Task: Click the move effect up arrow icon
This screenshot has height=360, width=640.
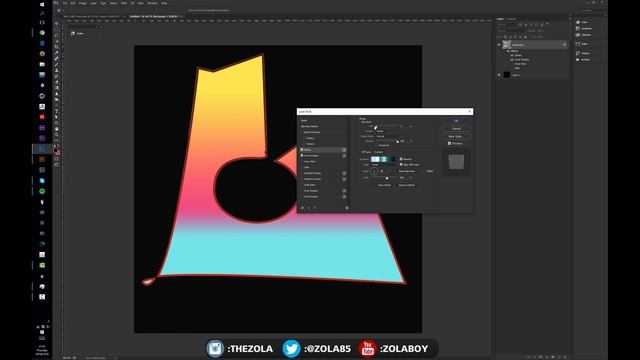Action: coord(309,208)
